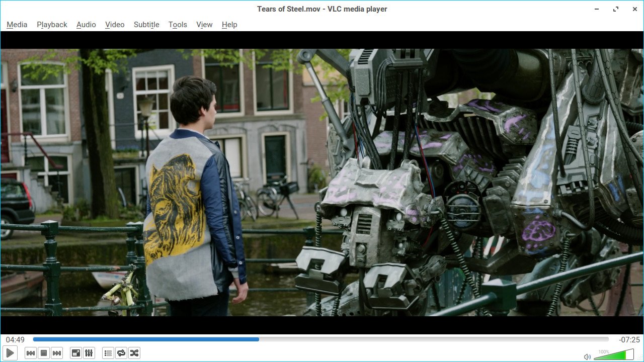644x362 pixels.
Task: Close the VLC media player window
Action: click(634, 9)
